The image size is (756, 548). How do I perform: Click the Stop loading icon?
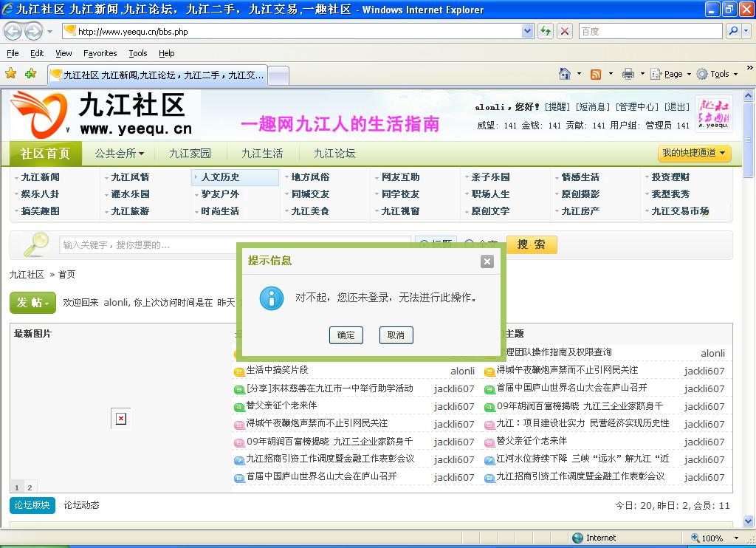(x=565, y=31)
